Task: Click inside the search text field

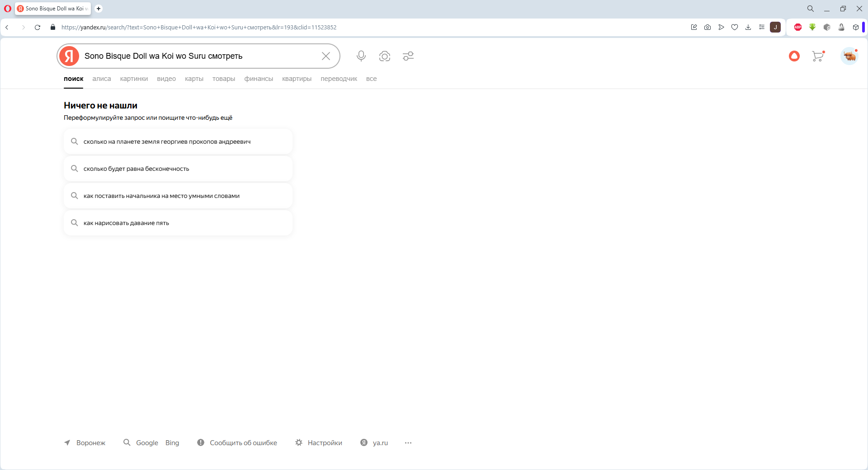Action: [x=199, y=56]
